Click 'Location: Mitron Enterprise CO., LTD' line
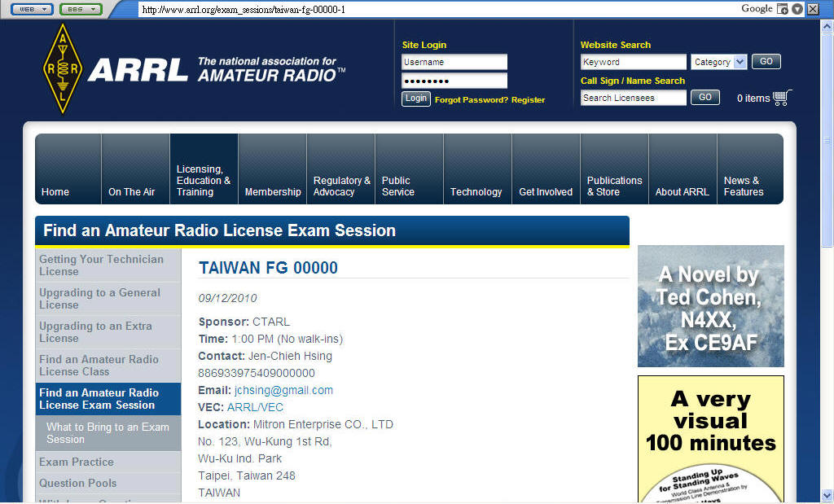 pyautogui.click(x=296, y=424)
